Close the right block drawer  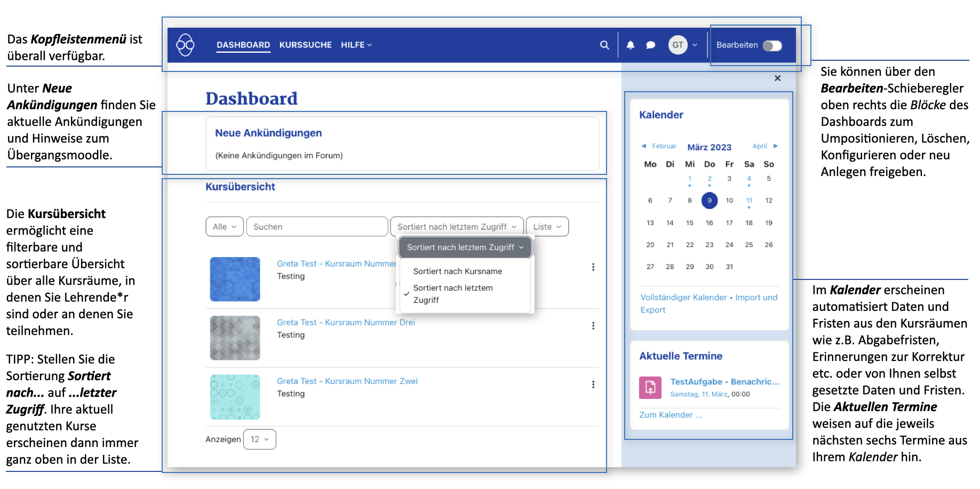coord(777,78)
